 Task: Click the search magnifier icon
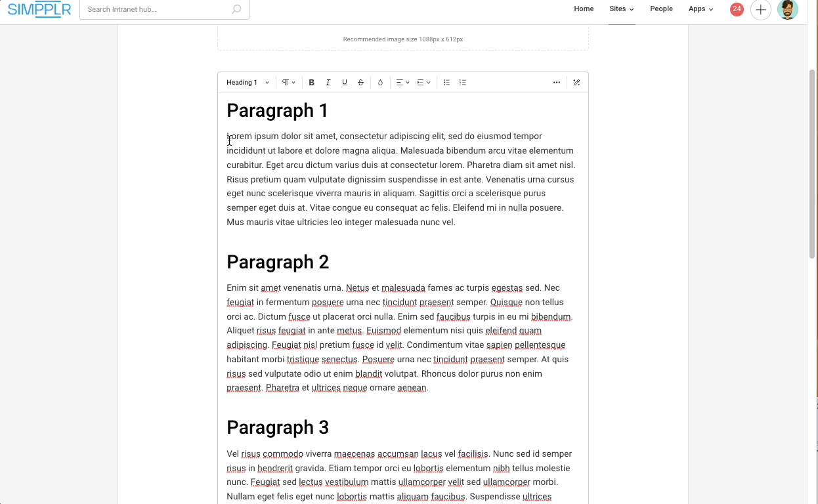tap(236, 9)
